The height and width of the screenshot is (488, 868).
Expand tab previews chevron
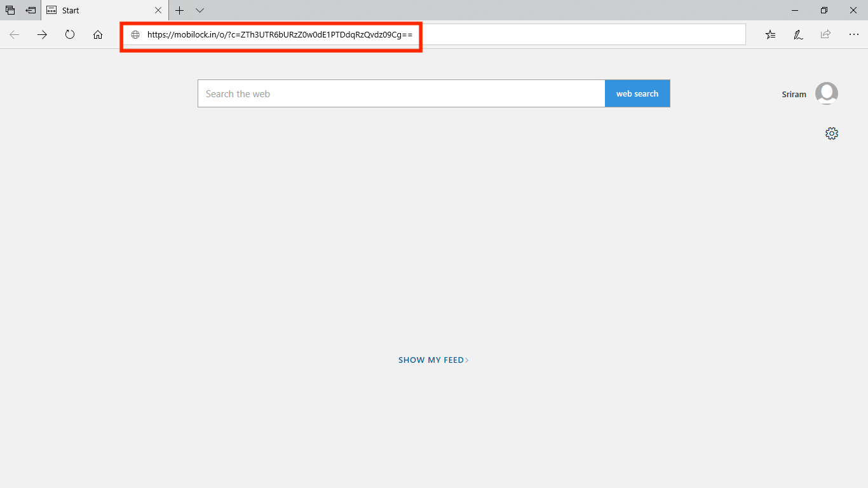[x=200, y=10]
